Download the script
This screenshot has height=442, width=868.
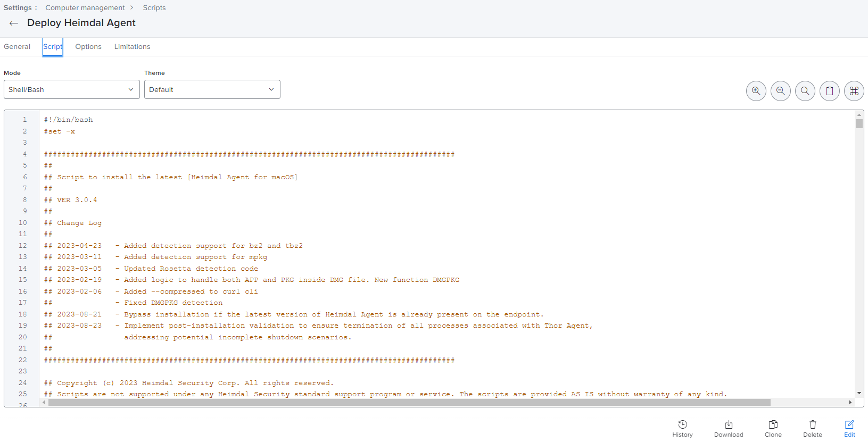click(729, 429)
